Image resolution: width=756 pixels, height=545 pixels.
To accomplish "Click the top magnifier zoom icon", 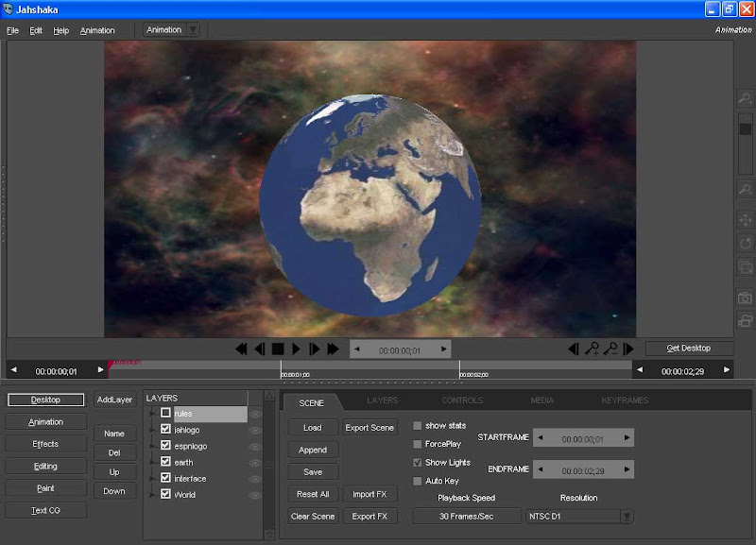I will 745,99.
